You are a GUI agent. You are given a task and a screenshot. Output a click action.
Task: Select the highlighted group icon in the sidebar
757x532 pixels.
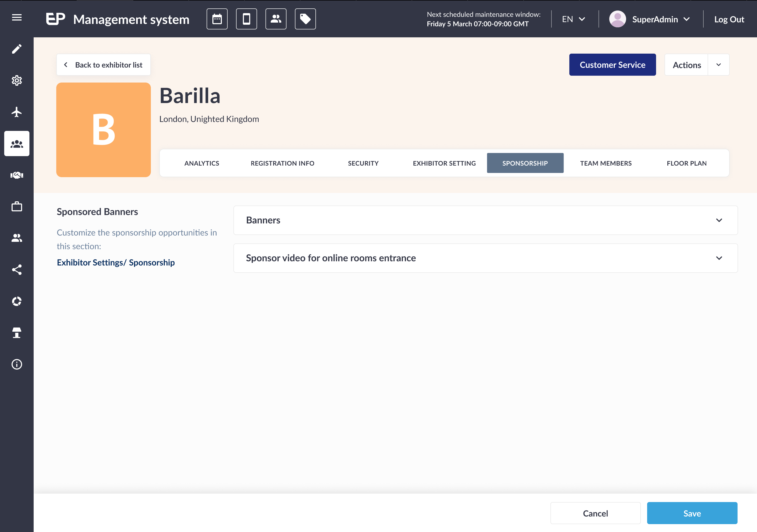coord(17,144)
